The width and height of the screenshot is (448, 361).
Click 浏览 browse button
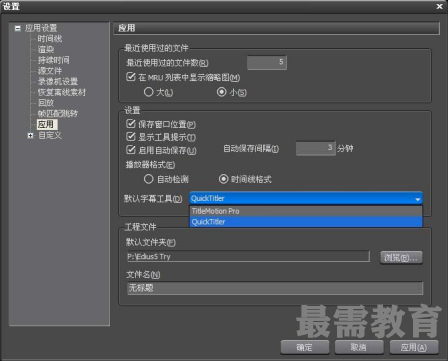coord(401,257)
